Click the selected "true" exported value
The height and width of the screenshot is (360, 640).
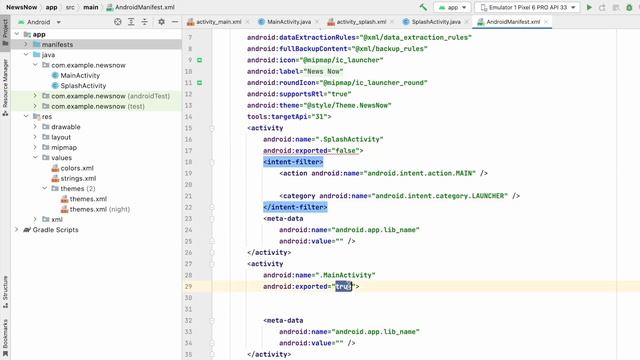(343, 287)
